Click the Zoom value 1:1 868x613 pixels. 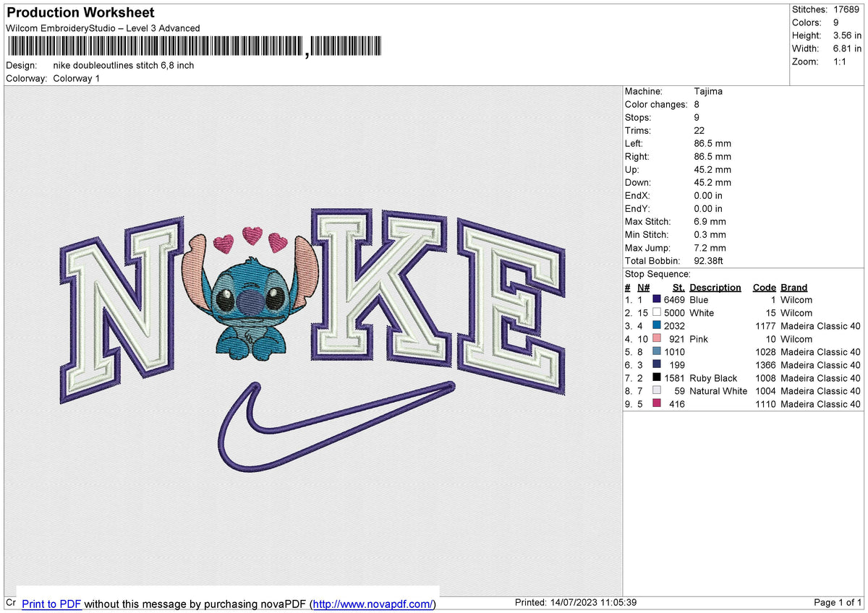(841, 61)
